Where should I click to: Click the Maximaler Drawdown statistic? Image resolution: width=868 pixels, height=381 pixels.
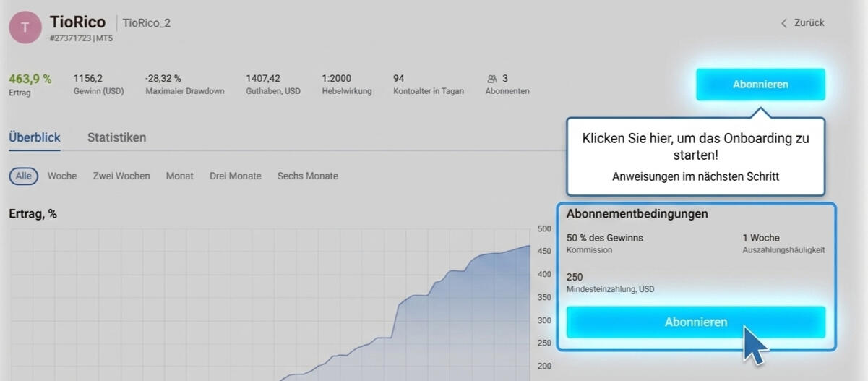184,84
